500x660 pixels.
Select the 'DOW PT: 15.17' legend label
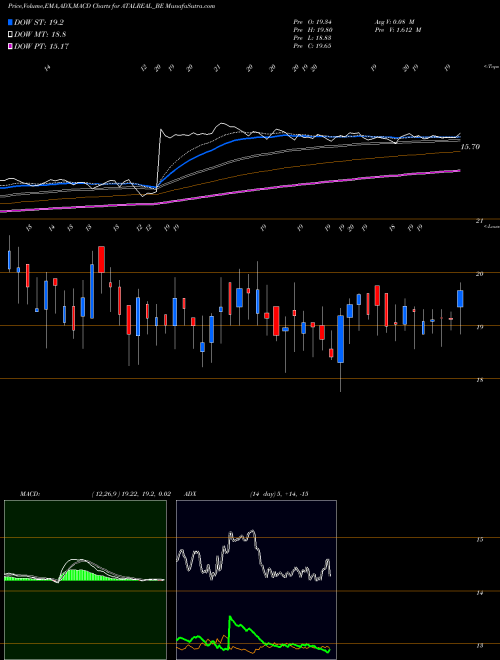(x=41, y=46)
